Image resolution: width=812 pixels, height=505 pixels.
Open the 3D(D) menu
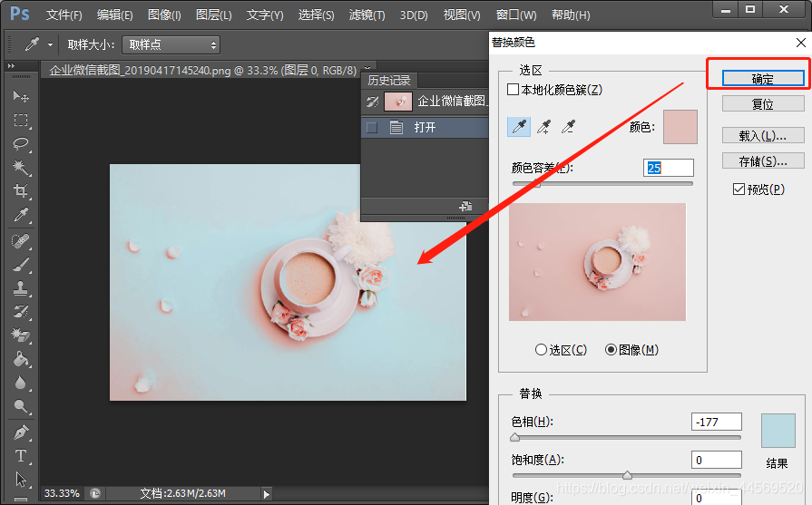pos(414,15)
